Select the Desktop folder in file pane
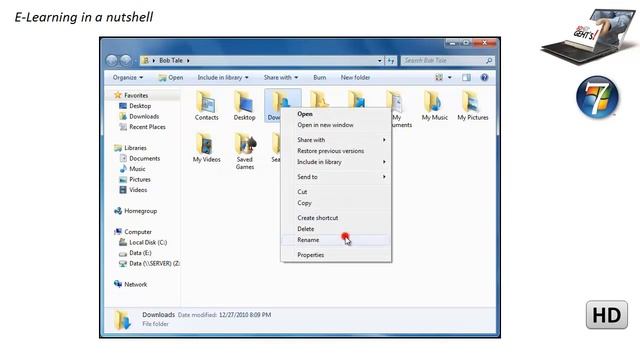640x360 pixels. [x=244, y=106]
